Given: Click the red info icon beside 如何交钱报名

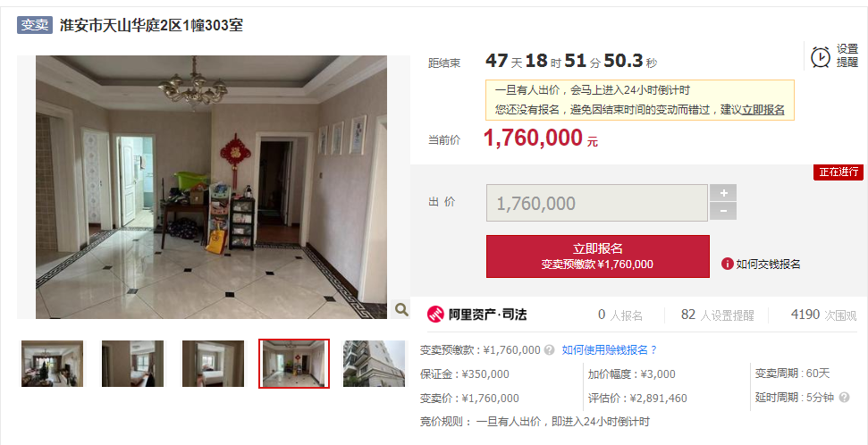Looking at the screenshot, I should coord(728,264).
